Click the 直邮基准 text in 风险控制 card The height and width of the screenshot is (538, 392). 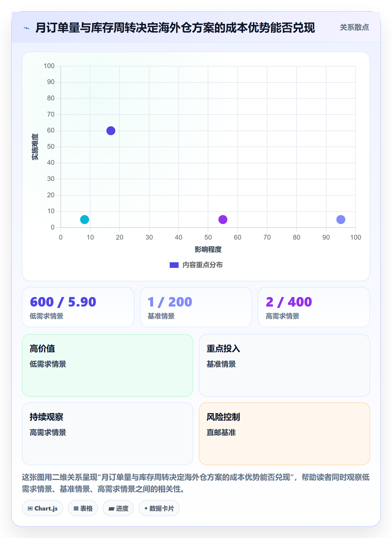click(x=221, y=432)
